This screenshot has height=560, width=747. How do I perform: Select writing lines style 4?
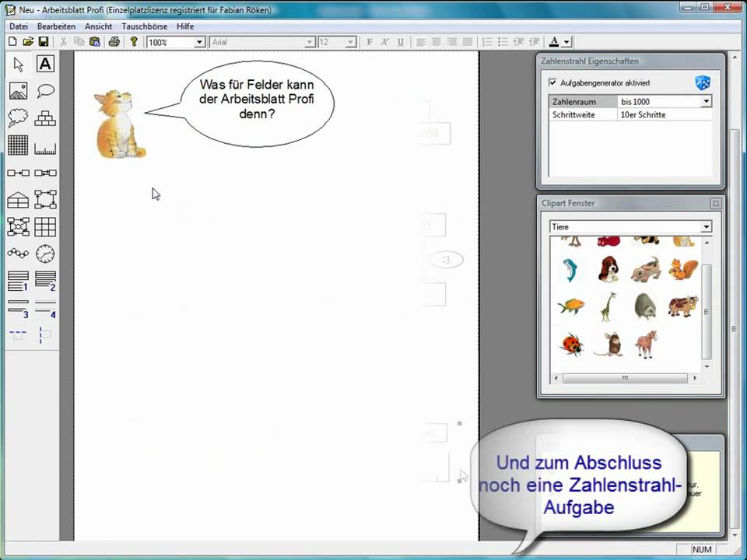pos(45,309)
